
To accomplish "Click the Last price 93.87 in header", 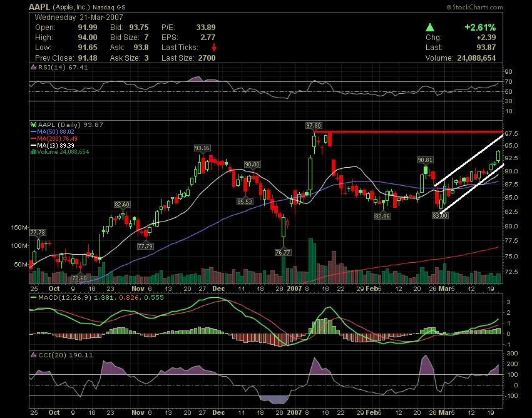I will 486,48.
